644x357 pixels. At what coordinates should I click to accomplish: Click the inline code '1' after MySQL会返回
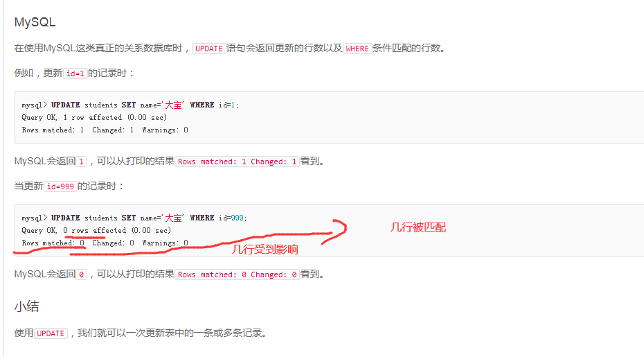tap(81, 162)
